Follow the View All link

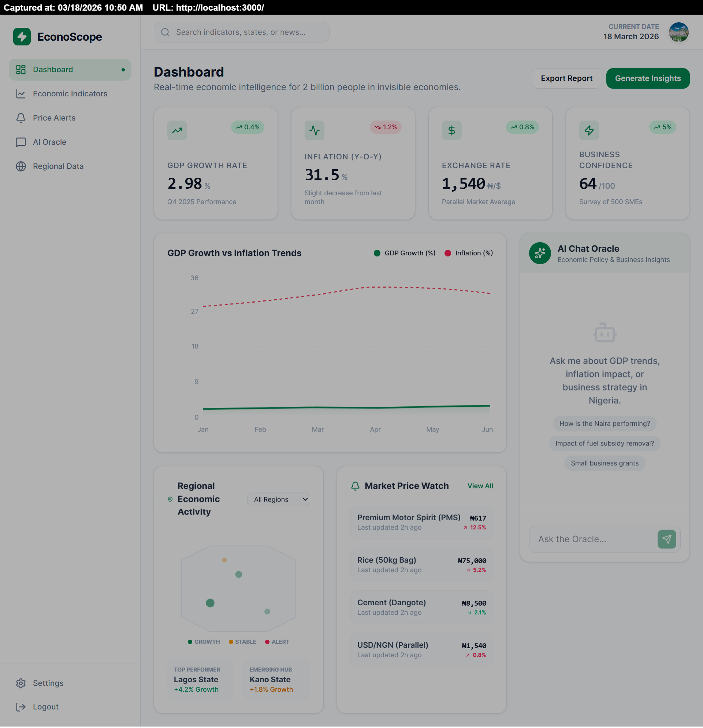pos(480,486)
